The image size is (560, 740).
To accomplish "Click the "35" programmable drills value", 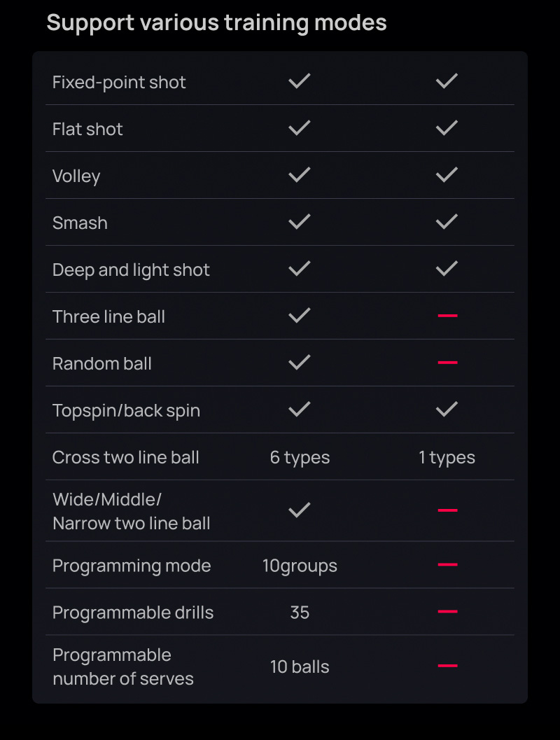I will pos(300,613).
